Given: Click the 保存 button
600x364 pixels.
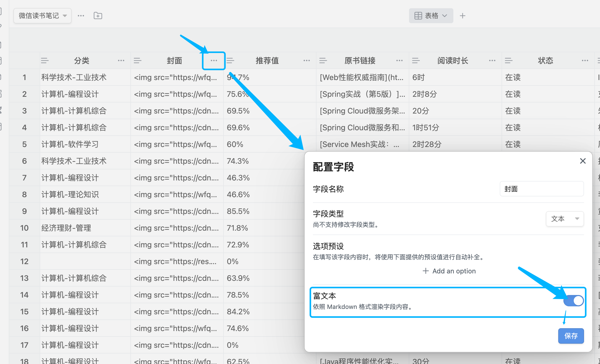Looking at the screenshot, I should point(571,336).
